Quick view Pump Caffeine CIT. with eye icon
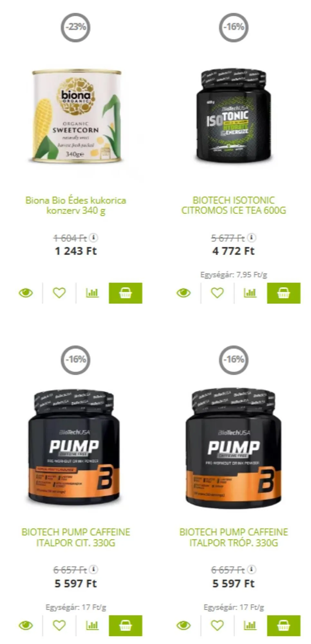The height and width of the screenshot is (644, 311). coord(26,626)
